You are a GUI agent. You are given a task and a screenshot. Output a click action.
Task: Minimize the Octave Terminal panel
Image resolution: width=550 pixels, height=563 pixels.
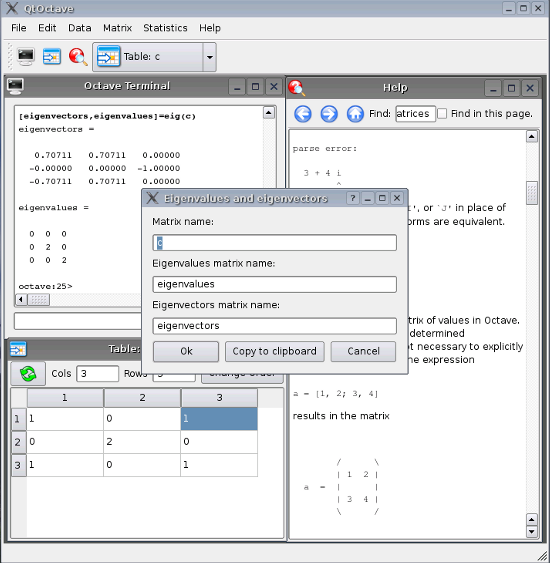pos(237,87)
